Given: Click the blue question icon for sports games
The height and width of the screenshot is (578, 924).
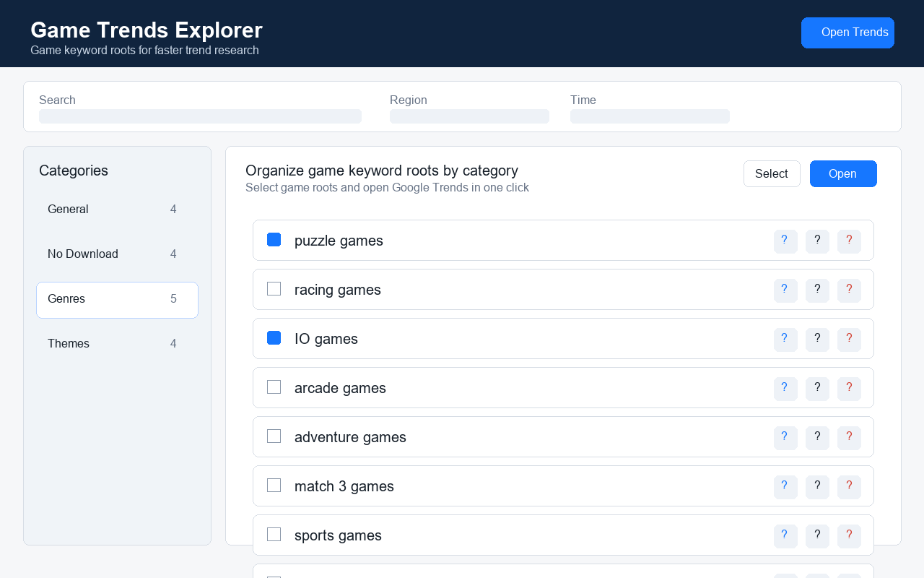Looking at the screenshot, I should [785, 536].
